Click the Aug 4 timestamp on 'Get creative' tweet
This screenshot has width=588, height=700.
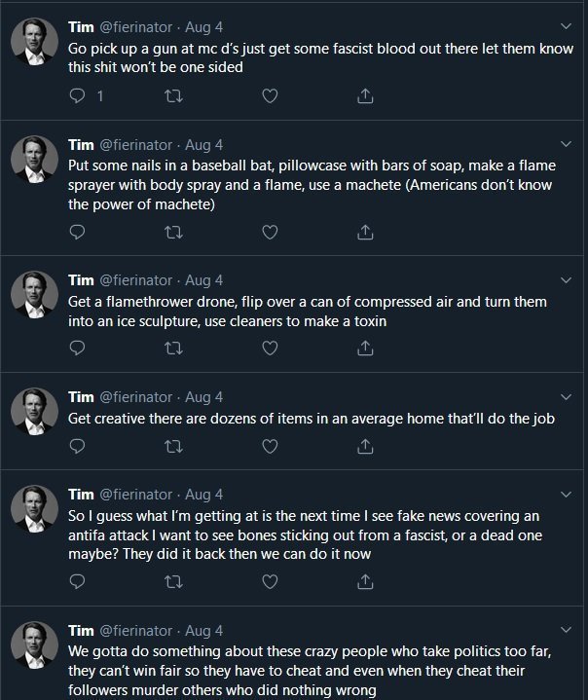203,396
